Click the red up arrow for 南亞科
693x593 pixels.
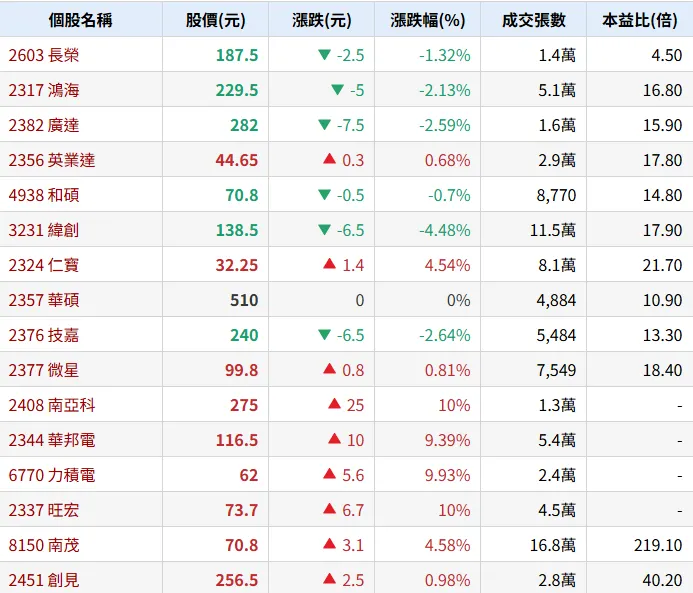point(335,403)
